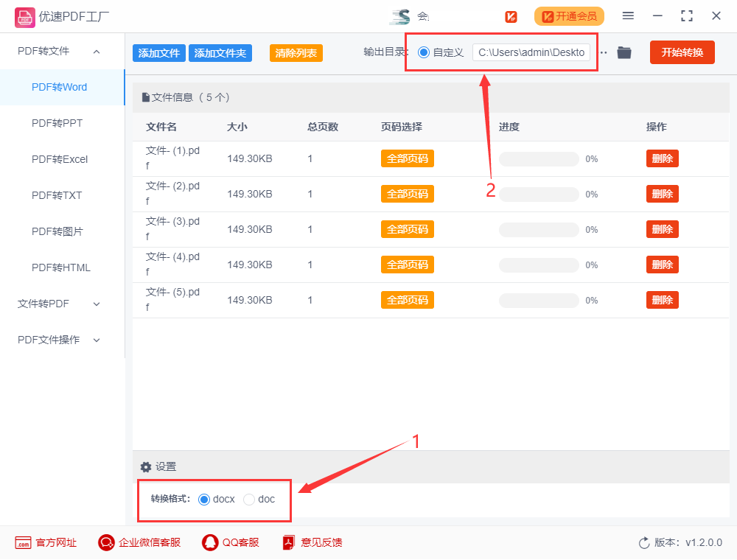This screenshot has height=560, width=737.
Task: Open 全部页码 selector for 文件- (1).pdf
Action: point(408,159)
